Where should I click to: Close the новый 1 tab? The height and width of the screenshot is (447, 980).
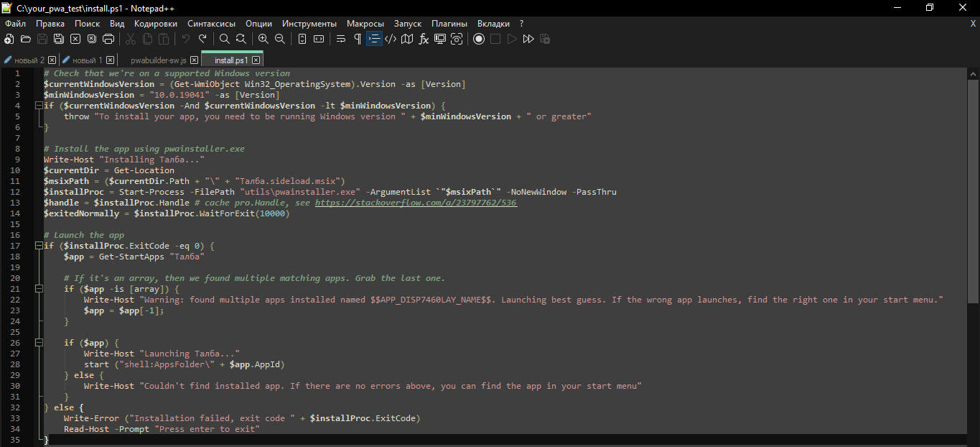click(110, 60)
